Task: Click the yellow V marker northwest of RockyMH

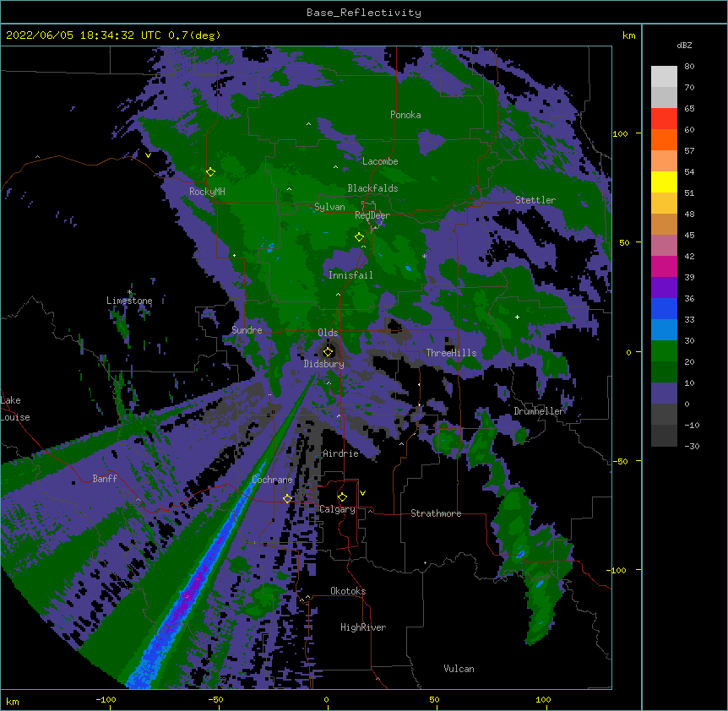Action: (148, 155)
